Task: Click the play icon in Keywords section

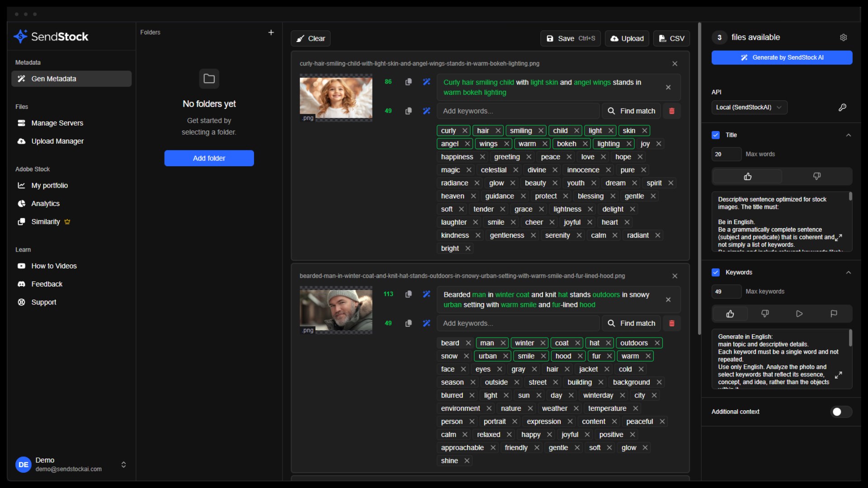Action: tap(799, 314)
